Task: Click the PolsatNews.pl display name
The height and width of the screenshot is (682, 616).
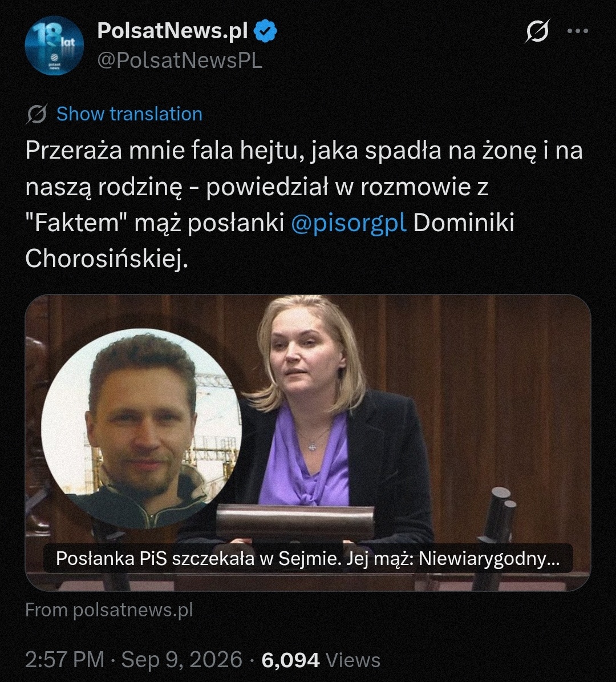Action: coord(173,31)
